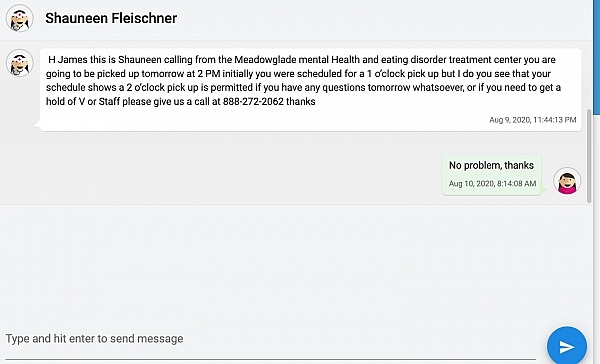Select the incoming Meadowglade pickup message bubble

[310, 90]
